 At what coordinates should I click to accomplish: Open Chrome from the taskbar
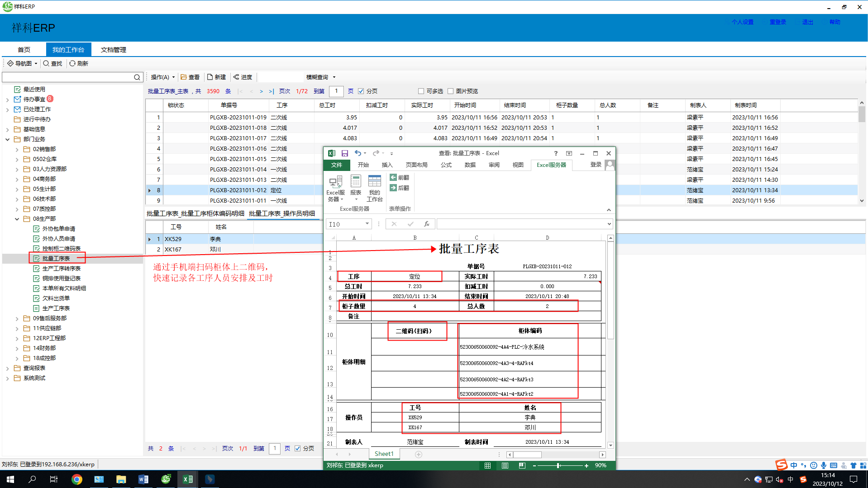click(77, 479)
